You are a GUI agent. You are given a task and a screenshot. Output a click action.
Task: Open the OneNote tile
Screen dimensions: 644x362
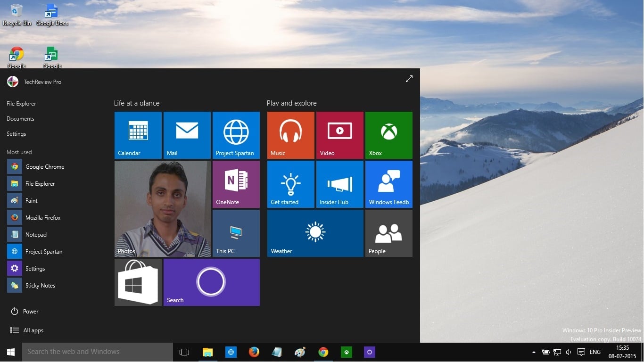point(236,184)
